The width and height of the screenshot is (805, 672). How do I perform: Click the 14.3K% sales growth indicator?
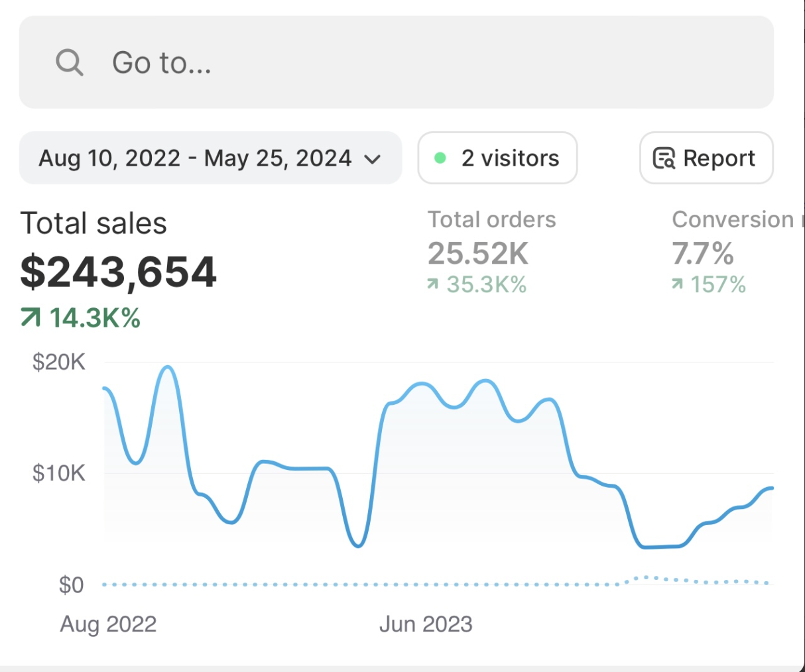pyautogui.click(x=95, y=318)
